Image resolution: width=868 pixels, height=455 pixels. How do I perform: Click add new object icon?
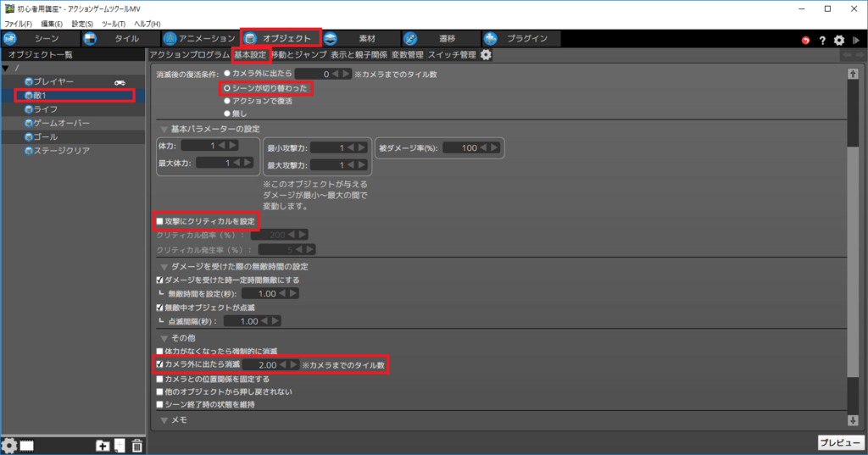pyautogui.click(x=120, y=446)
